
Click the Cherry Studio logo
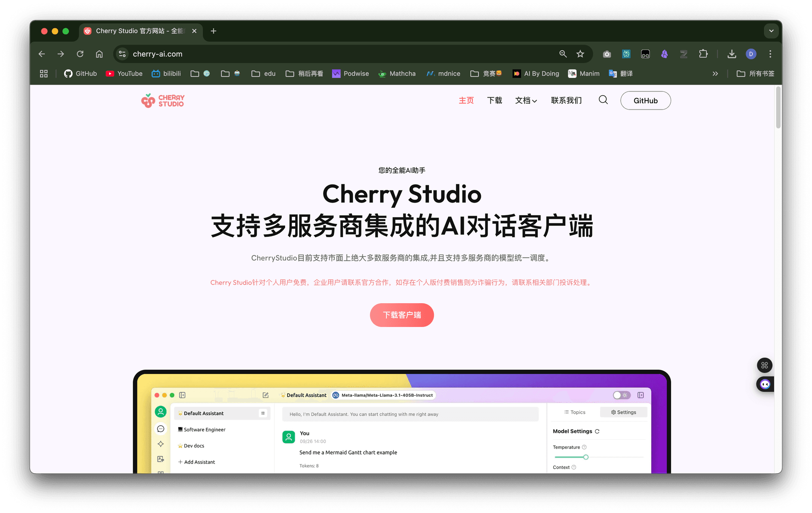pos(163,101)
